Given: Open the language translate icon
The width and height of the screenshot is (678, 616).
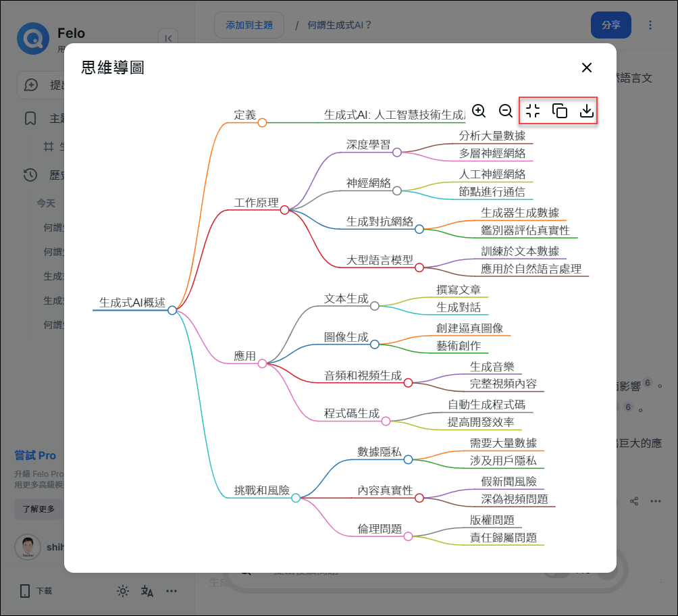Looking at the screenshot, I should click(147, 591).
